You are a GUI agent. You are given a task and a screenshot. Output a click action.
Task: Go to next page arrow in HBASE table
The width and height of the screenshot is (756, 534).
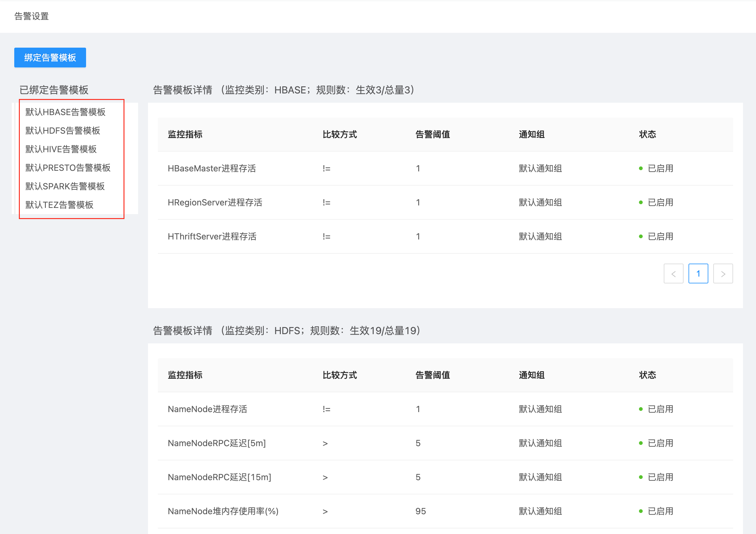coord(723,274)
